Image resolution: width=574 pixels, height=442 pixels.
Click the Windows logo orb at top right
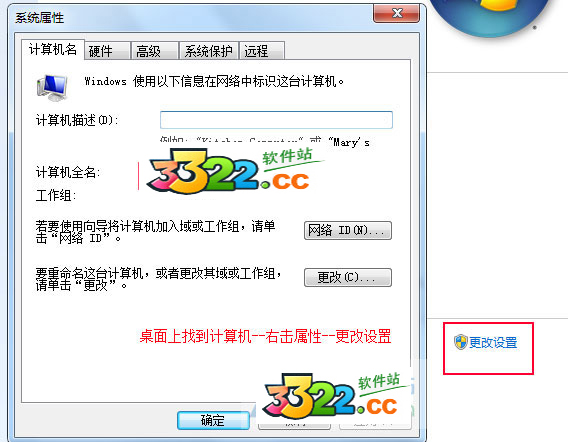[491, 16]
